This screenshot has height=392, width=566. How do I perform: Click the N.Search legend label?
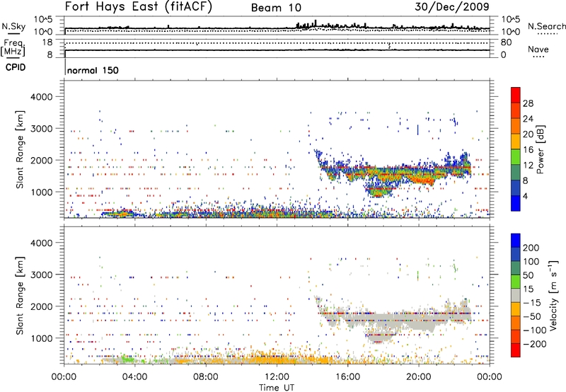(x=546, y=26)
